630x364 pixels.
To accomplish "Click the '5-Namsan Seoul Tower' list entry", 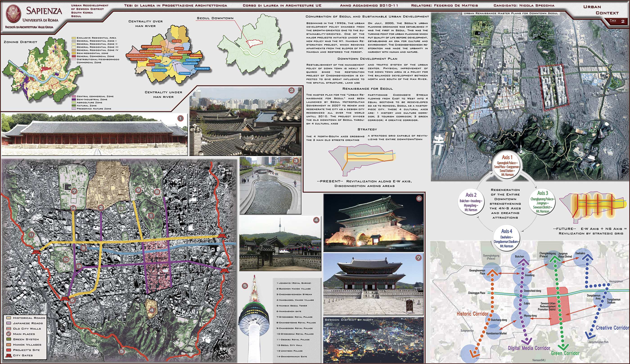I will click(x=292, y=306).
